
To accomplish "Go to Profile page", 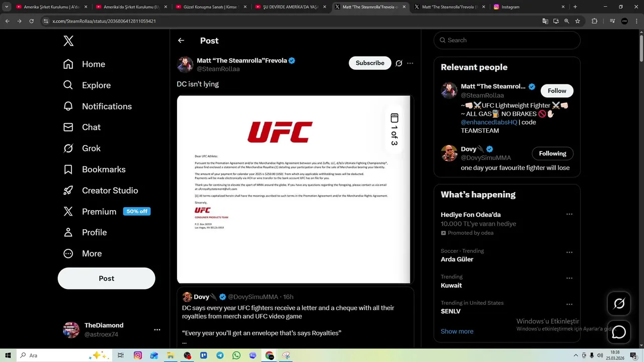I will coord(85,232).
